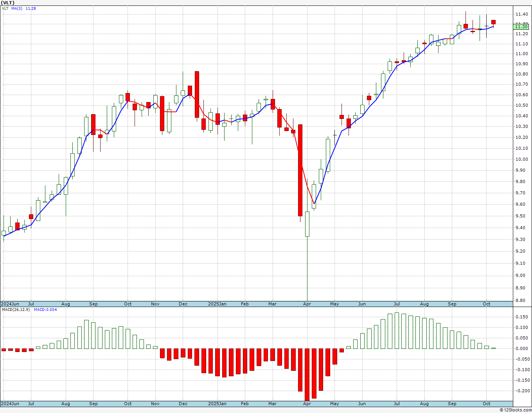Click the MA(3) indicator label
The image size is (532, 413).
pyautogui.click(x=17, y=8)
